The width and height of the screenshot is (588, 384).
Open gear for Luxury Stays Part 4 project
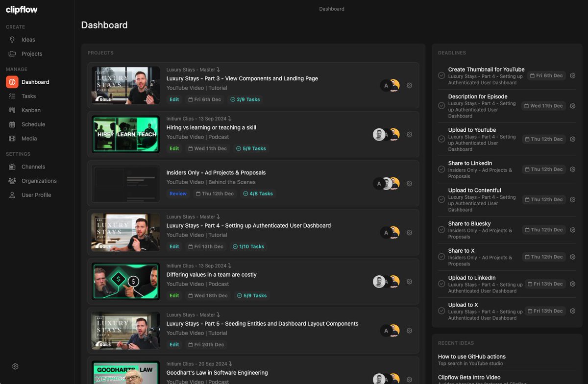point(410,233)
